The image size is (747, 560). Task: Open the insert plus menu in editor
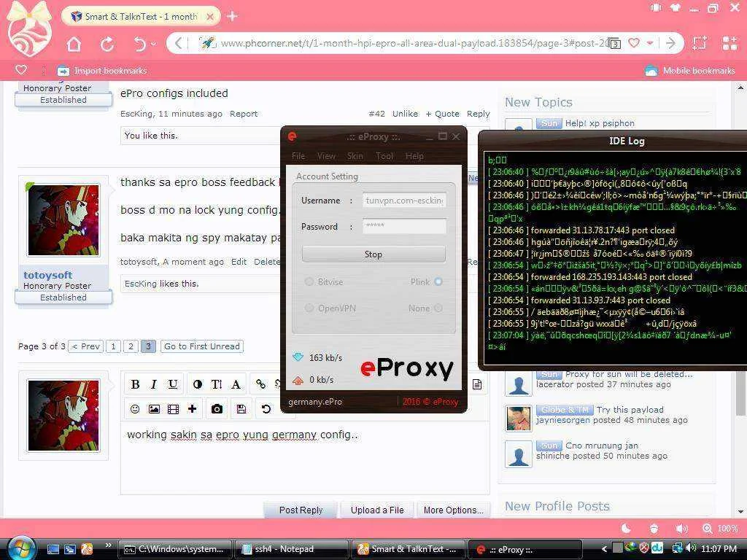(x=193, y=409)
